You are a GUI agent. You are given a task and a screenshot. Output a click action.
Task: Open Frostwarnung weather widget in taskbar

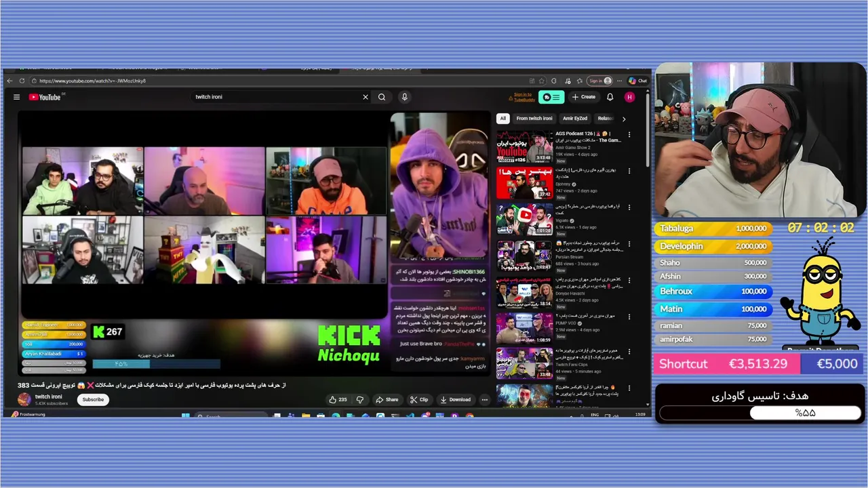(x=29, y=414)
